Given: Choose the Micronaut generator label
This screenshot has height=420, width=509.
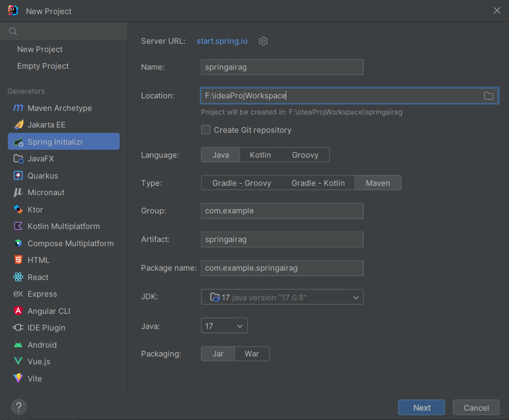Looking at the screenshot, I should pyautogui.click(x=46, y=193).
